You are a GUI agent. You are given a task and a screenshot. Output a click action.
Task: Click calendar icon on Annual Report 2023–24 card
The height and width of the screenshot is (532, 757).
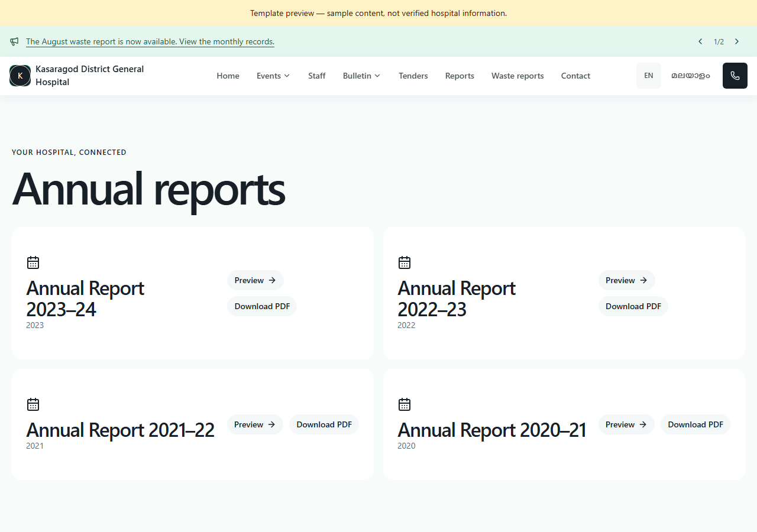tap(33, 262)
